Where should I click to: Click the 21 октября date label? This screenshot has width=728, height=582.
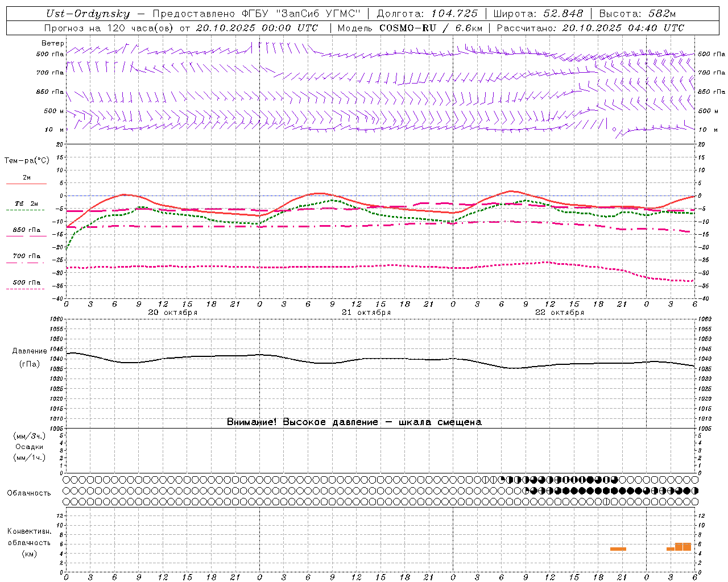366,313
